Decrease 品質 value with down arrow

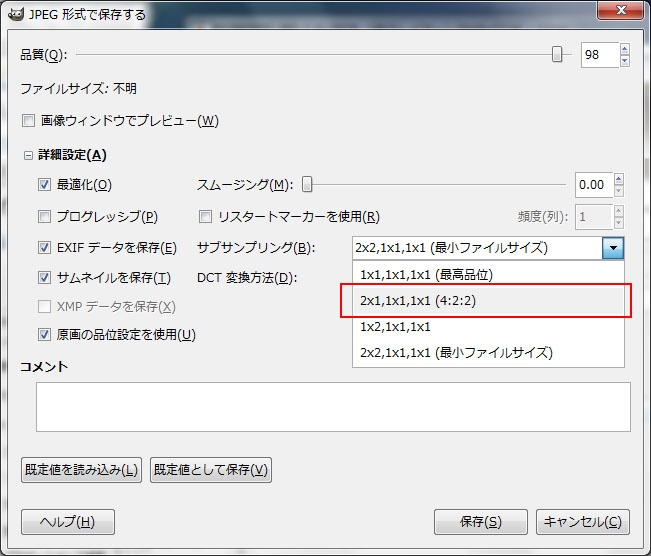point(625,61)
